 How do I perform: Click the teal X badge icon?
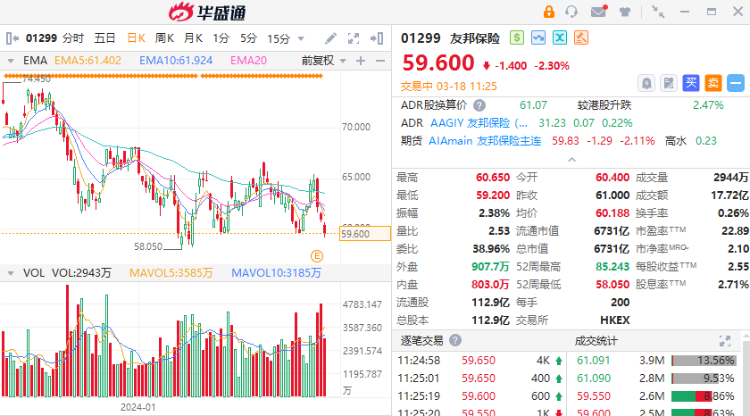point(560,38)
